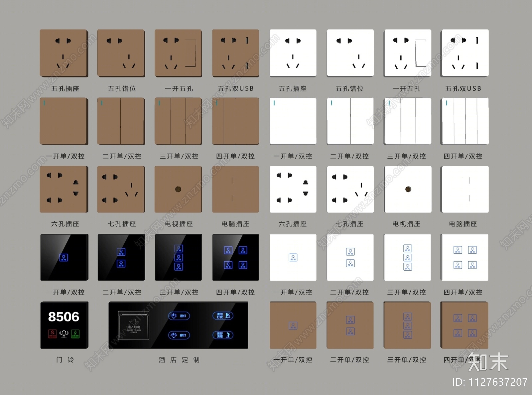This screenshot has width=532, height=395.
Task: Click 五孔双USB label under the brown socket
Action: click(236, 88)
